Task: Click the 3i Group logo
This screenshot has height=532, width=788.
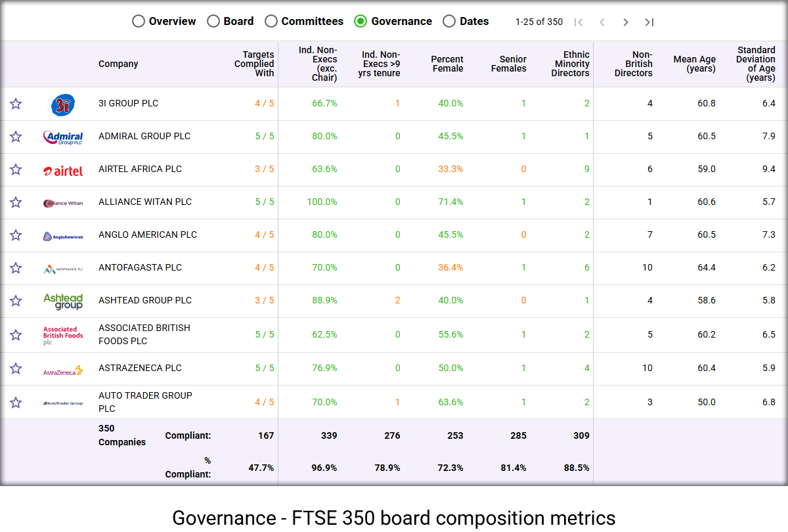Action: (63, 104)
